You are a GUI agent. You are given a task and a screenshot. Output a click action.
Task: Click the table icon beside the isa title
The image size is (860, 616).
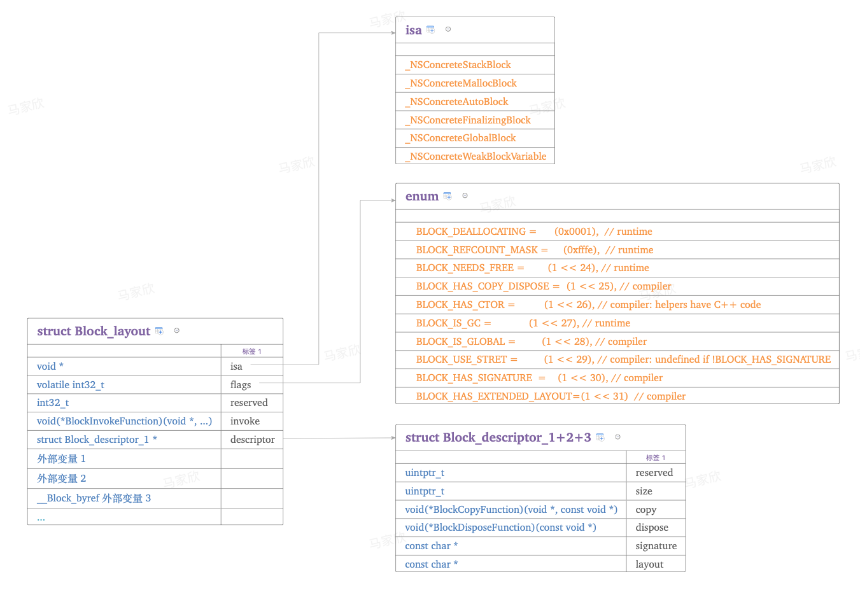[430, 29]
